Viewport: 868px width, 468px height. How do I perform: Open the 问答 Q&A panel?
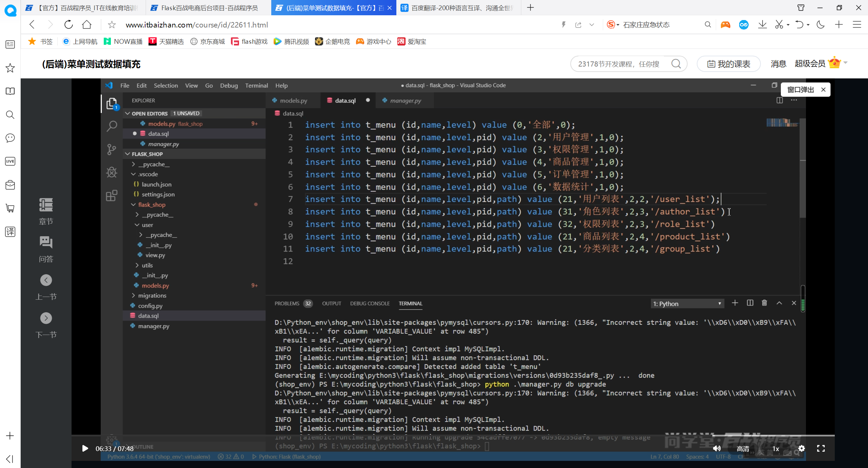[x=46, y=249]
